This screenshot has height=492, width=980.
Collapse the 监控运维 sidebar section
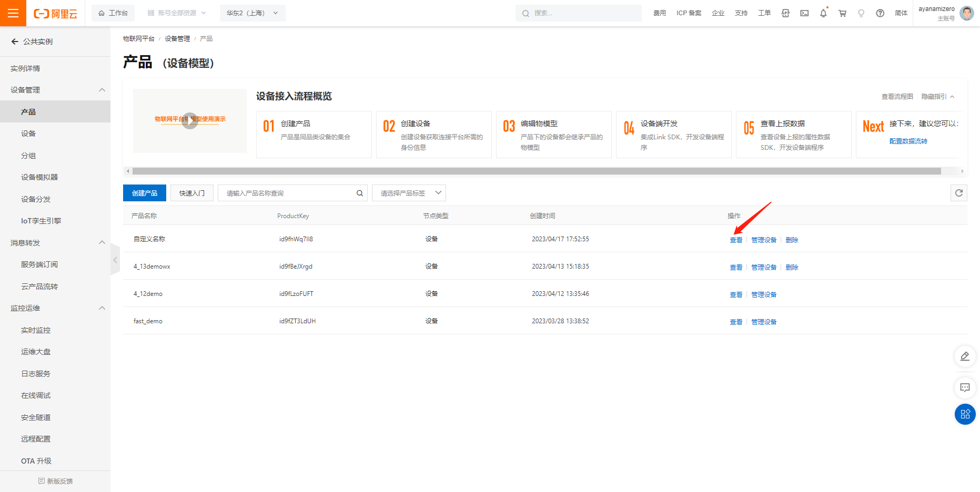coord(102,308)
